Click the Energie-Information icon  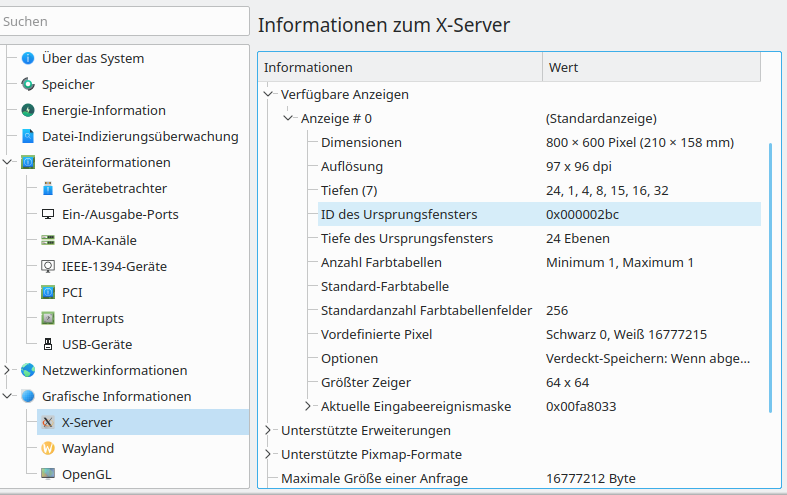(28, 110)
